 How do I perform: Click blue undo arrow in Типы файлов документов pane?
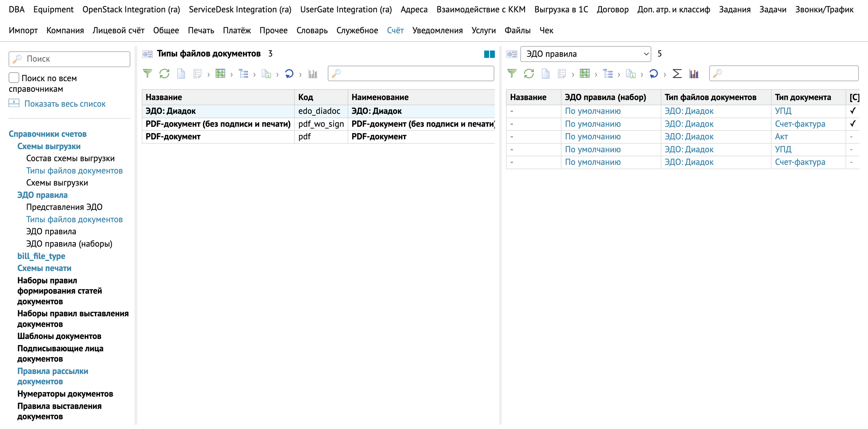coord(289,73)
